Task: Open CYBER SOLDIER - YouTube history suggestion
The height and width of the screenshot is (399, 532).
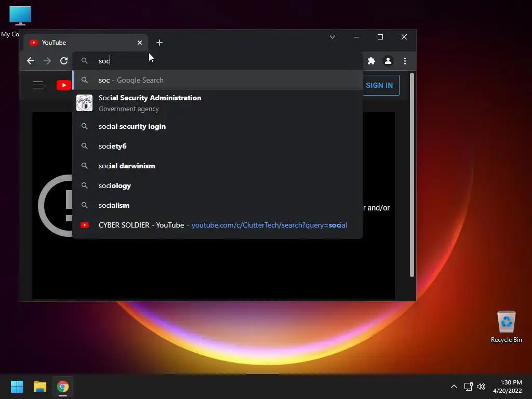Action: 218,225
